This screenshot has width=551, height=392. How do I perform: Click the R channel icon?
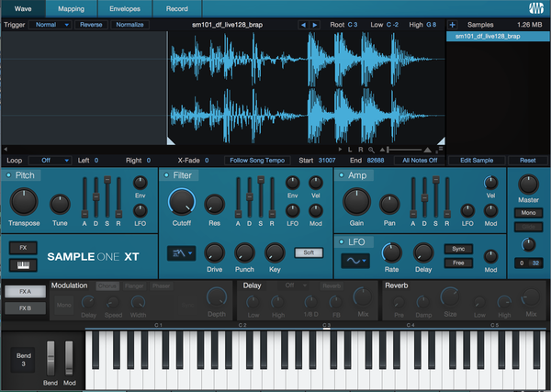(x=361, y=150)
